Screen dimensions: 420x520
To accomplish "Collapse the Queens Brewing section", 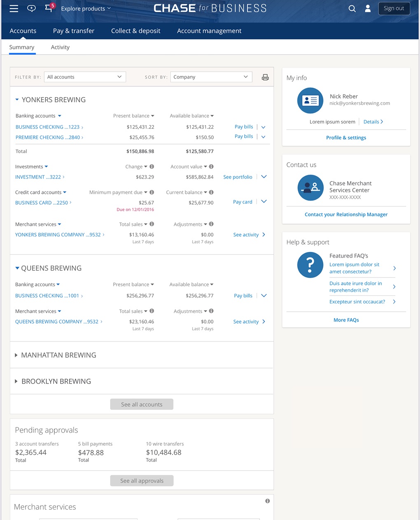I will point(17,268).
